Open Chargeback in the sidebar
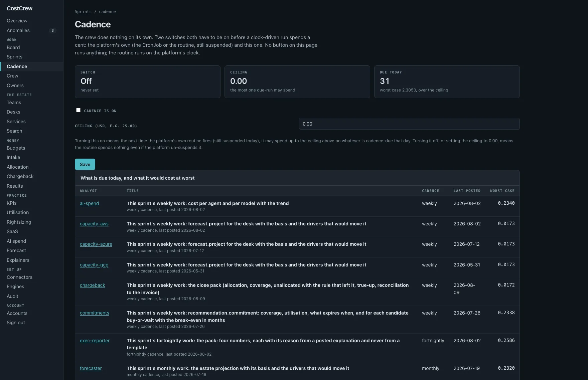The width and height of the screenshot is (588, 380). [x=31, y=176]
